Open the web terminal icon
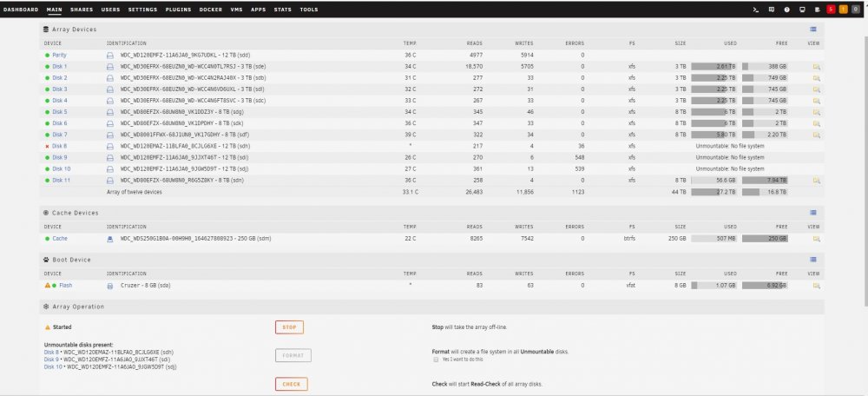 tap(756, 10)
